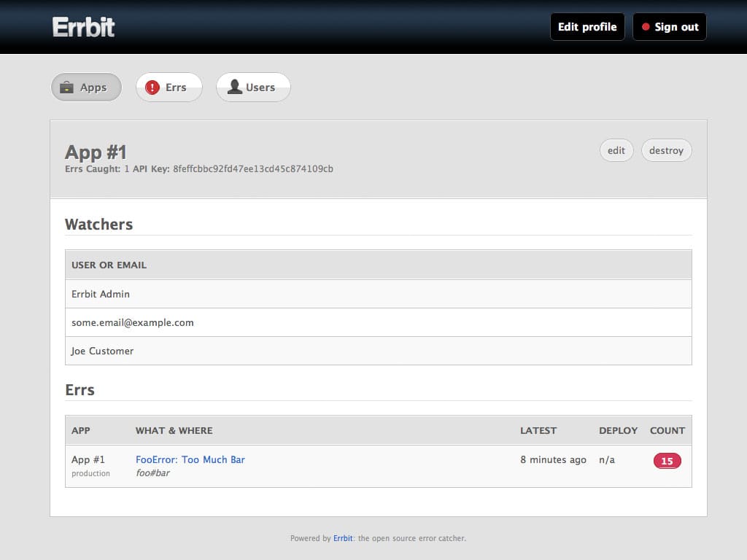The image size is (747, 560).
Task: Click the briefcase icon on Apps tab
Action: (66, 87)
